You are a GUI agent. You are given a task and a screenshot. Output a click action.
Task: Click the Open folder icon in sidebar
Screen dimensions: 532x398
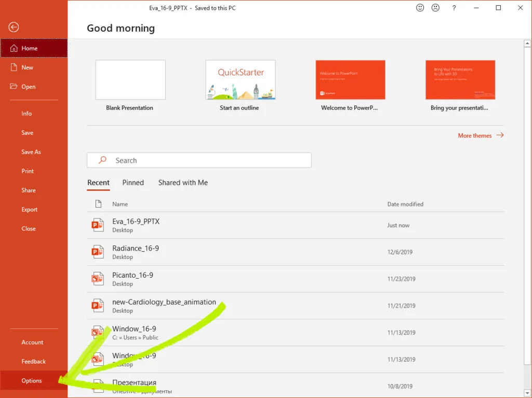pos(14,86)
